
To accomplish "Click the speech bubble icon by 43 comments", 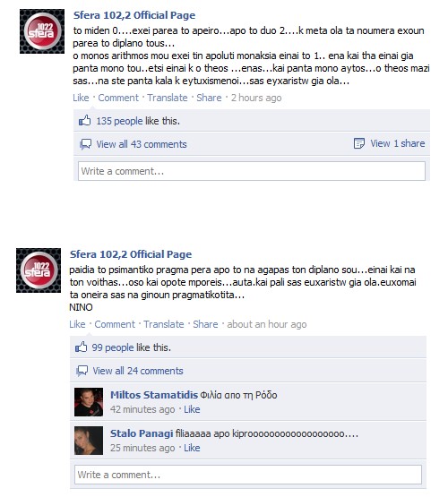I will tap(85, 144).
